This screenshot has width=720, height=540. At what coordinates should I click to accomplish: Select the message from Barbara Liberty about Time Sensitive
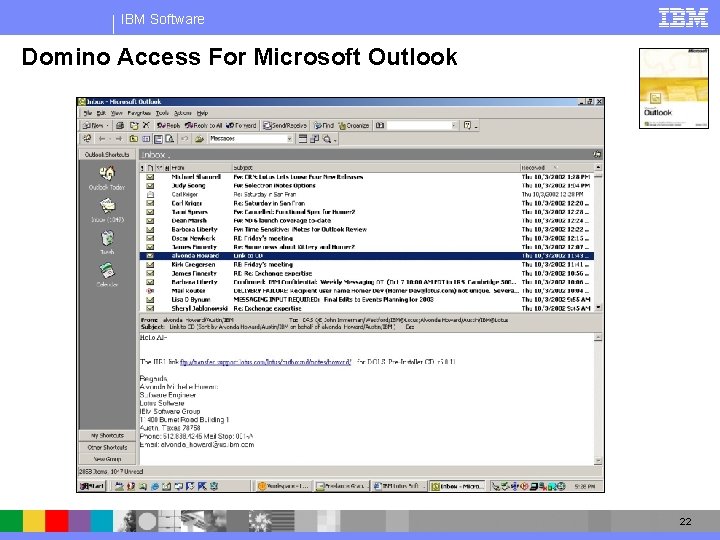click(366, 230)
